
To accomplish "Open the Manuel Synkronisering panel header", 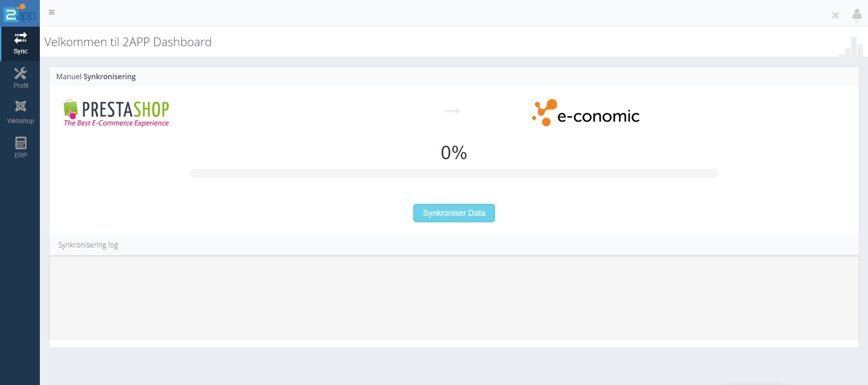I will 96,76.
